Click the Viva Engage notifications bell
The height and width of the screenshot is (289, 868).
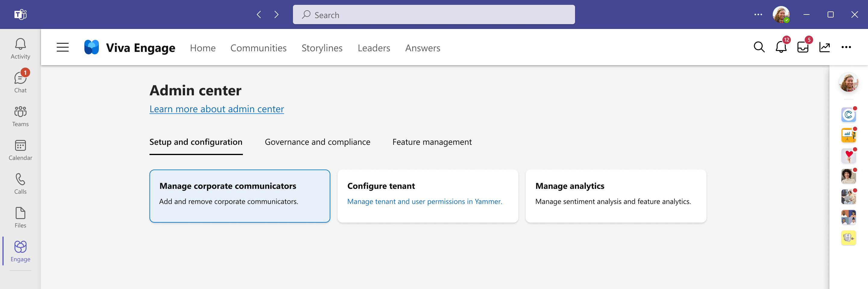coord(781,47)
